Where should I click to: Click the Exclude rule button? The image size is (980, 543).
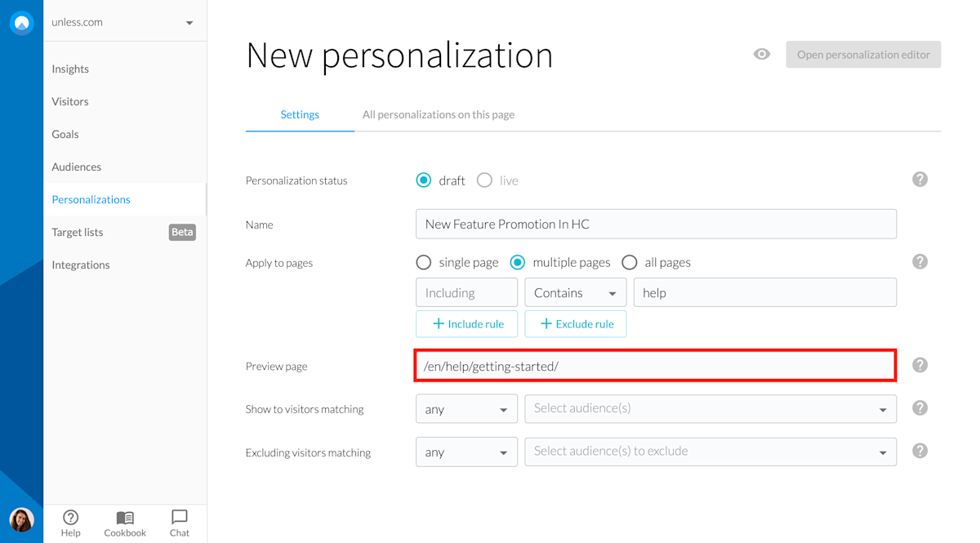click(575, 324)
